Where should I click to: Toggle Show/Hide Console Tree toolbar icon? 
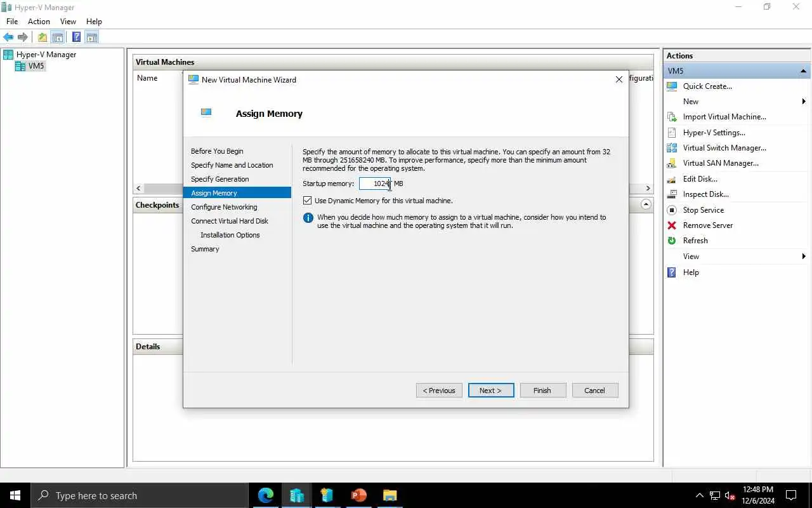click(x=58, y=37)
